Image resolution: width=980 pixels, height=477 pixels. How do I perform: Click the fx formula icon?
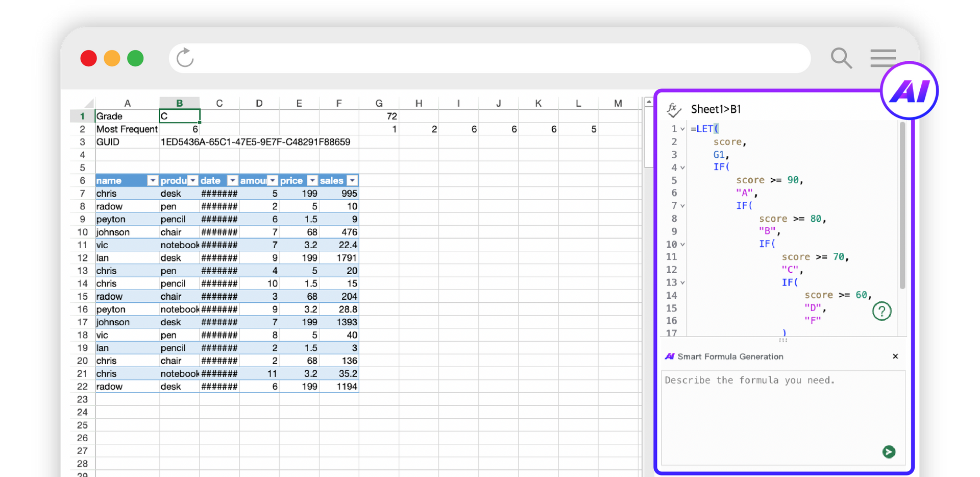pos(674,109)
